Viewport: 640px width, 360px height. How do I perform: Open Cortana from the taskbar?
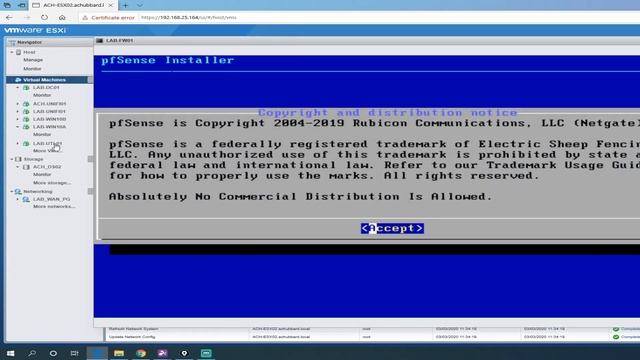click(x=53, y=353)
